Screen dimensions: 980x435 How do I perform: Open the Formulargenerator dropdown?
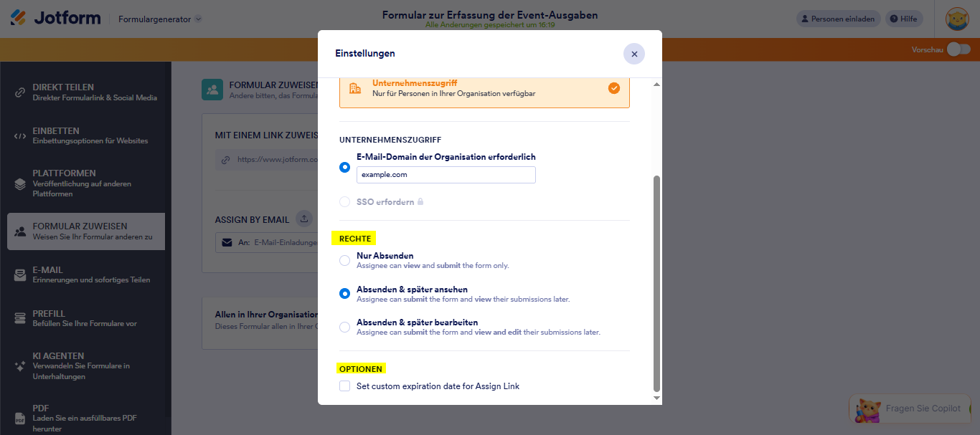[x=160, y=19]
